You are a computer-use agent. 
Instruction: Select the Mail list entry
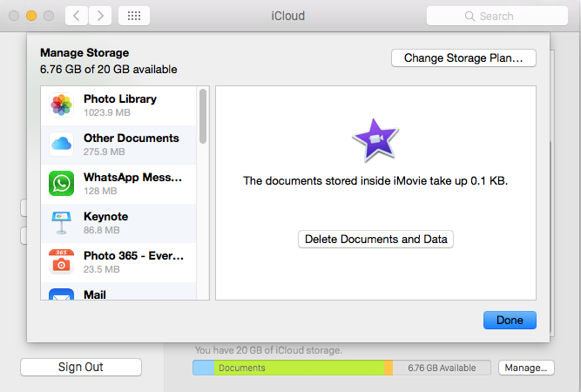tap(118, 291)
